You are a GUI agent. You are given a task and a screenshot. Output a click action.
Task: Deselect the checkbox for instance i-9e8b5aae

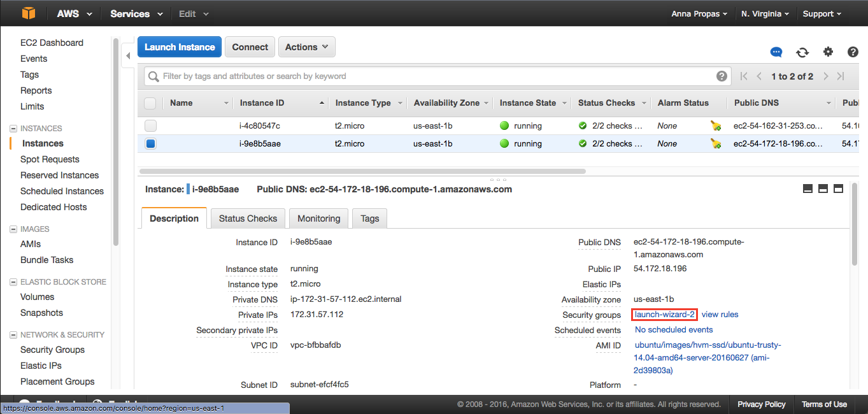(x=150, y=143)
